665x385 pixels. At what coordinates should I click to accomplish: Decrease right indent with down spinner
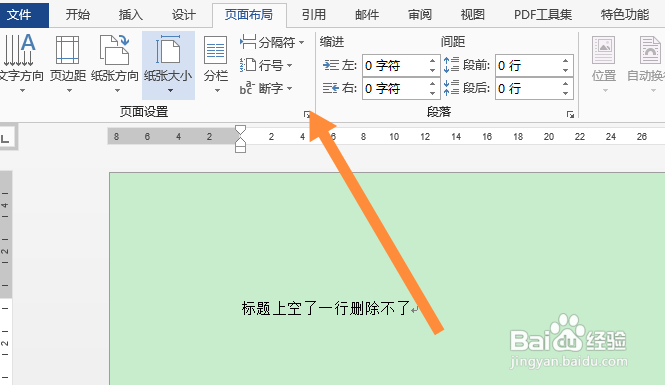[x=433, y=93]
